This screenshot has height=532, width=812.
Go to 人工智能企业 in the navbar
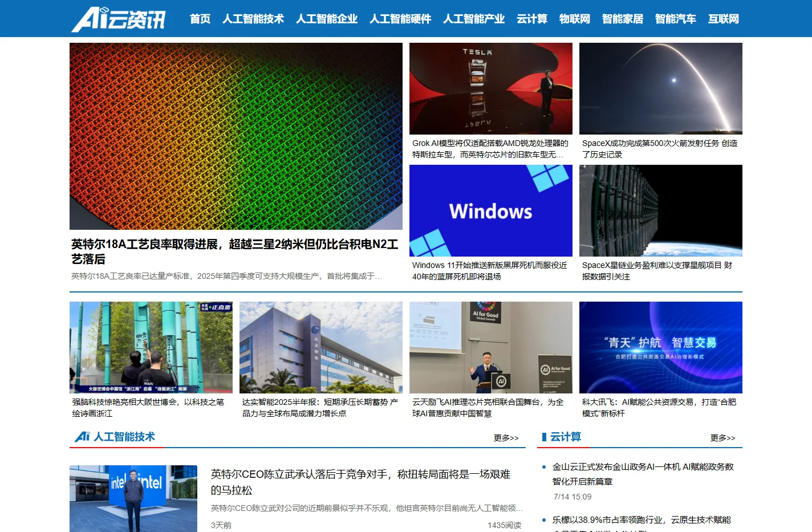(327, 19)
